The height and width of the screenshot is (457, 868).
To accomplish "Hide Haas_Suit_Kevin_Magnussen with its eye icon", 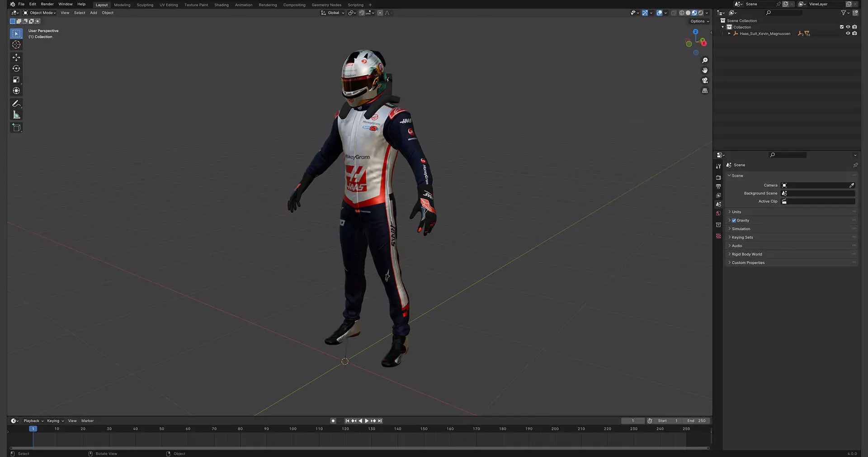I will tap(848, 33).
